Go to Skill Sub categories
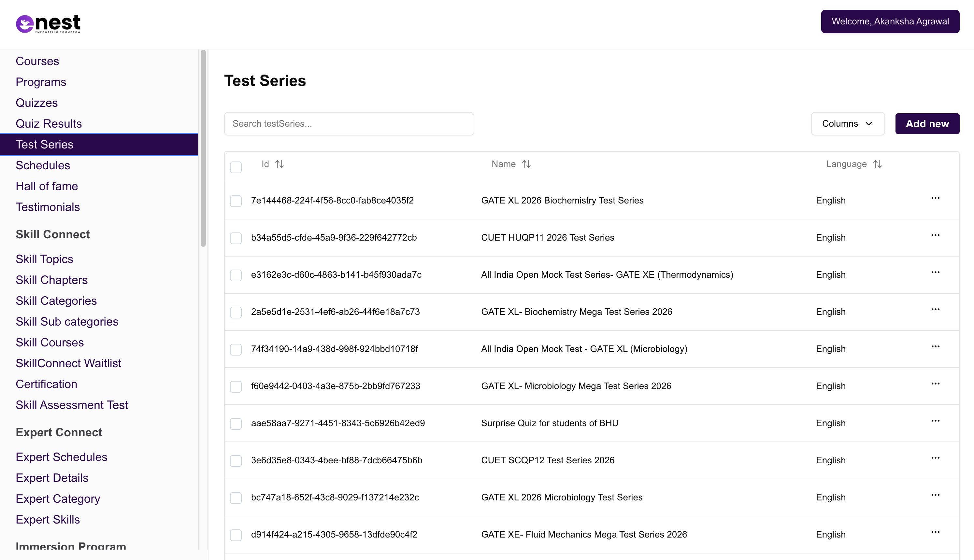Image resolution: width=974 pixels, height=560 pixels. pos(67,322)
